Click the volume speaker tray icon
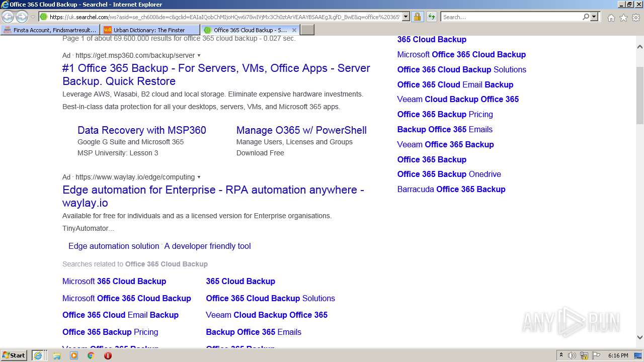The height and width of the screenshot is (362, 644). pos(572,355)
